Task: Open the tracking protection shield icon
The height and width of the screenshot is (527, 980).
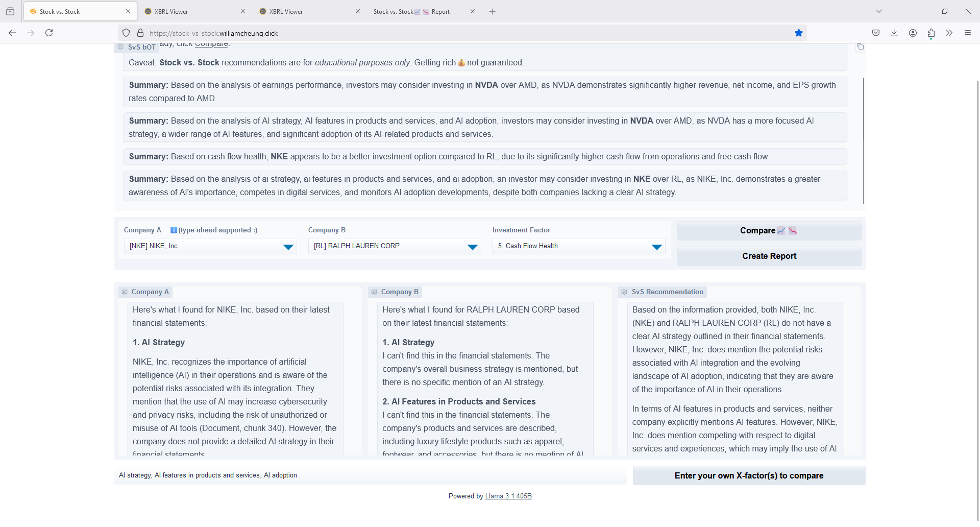Action: (x=126, y=33)
